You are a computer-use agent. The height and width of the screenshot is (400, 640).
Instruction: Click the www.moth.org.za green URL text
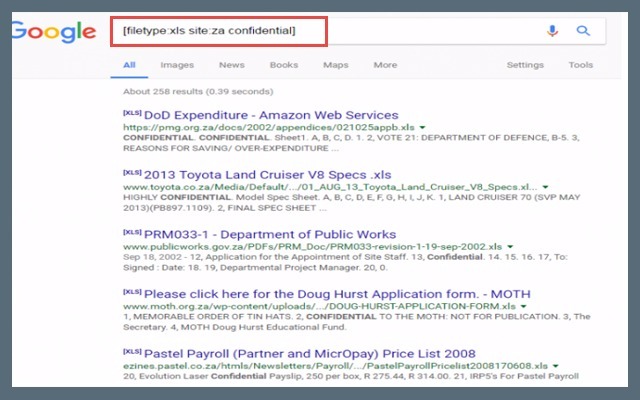coord(320,306)
